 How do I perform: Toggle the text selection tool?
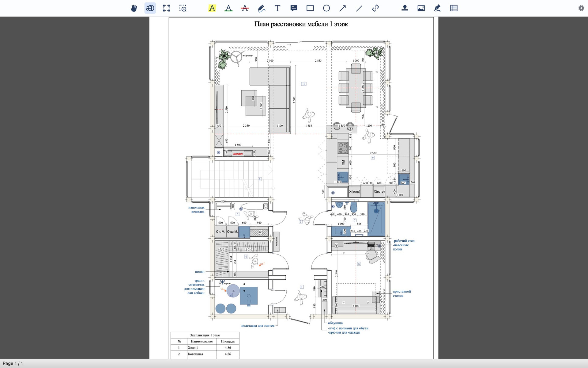click(150, 8)
